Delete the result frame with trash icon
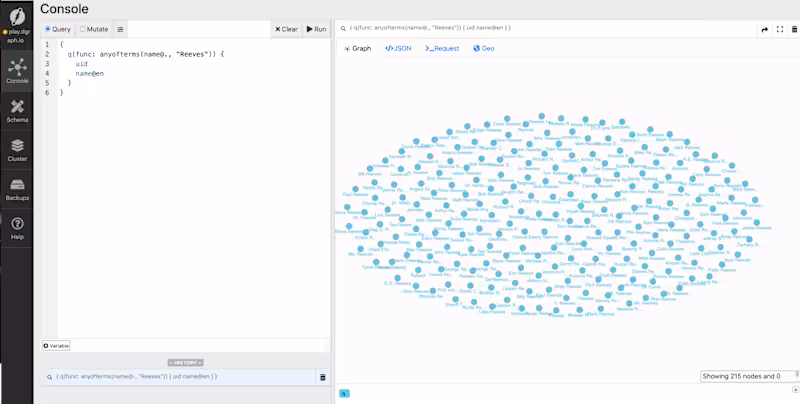Viewport: 800px width, 404px height. pyautogui.click(x=794, y=30)
